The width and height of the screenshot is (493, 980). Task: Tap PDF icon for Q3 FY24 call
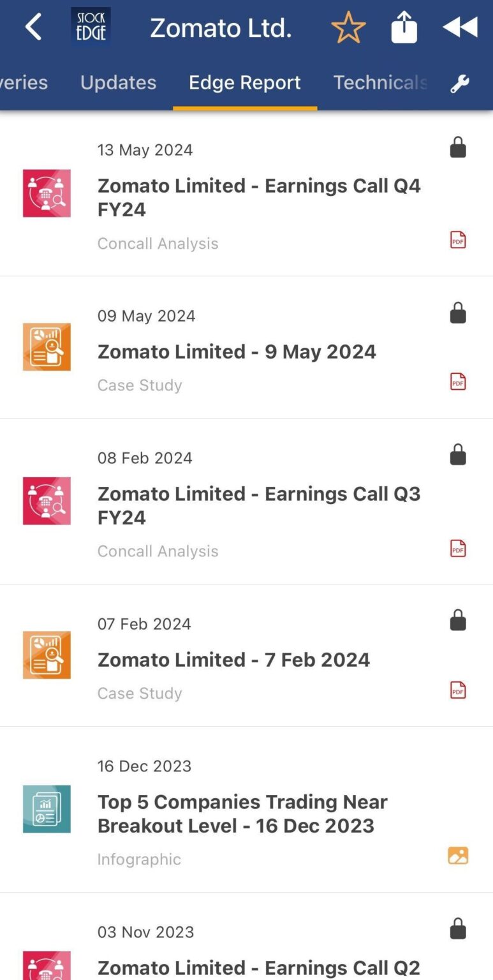coord(458,549)
